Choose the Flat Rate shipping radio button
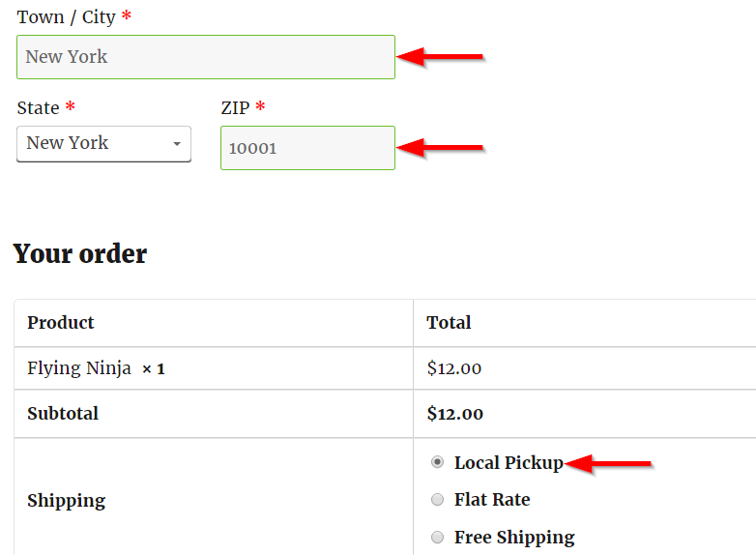 click(x=437, y=500)
